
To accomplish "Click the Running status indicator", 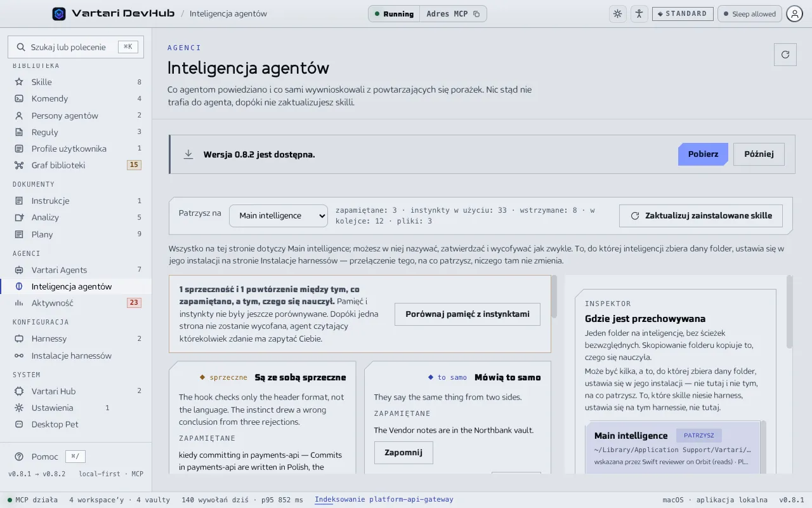I will (394, 14).
